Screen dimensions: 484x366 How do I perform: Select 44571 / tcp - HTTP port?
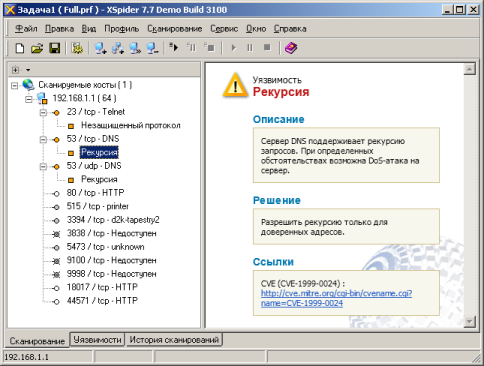click(102, 301)
